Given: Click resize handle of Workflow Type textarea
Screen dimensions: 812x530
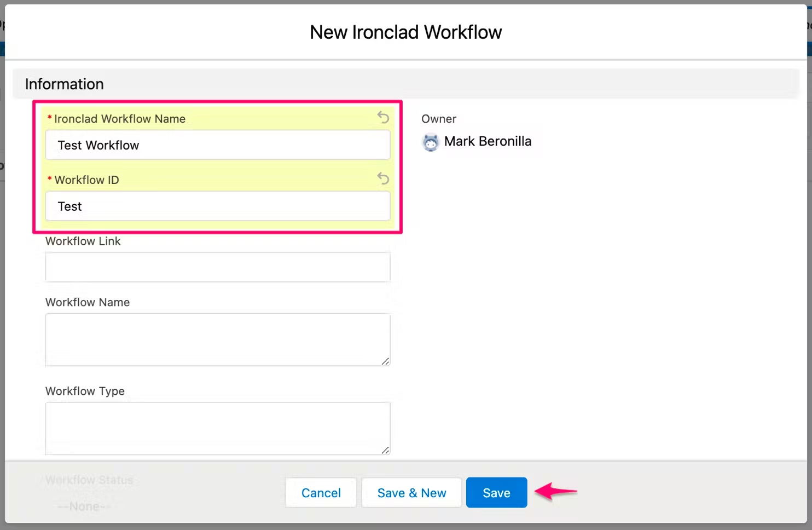Looking at the screenshot, I should click(x=385, y=450).
